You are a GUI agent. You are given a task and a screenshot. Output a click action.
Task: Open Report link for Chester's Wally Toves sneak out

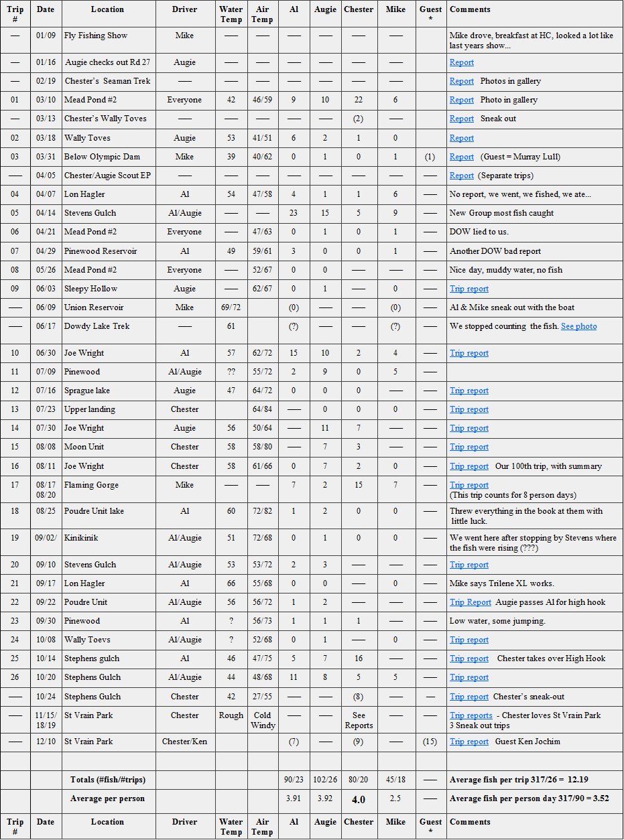(461, 119)
